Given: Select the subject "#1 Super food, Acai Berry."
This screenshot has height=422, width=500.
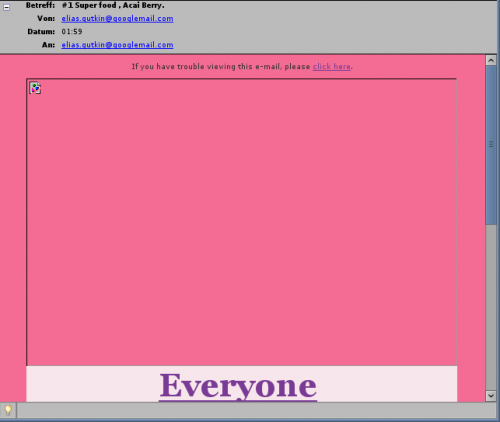Looking at the screenshot, I should 113,5.
